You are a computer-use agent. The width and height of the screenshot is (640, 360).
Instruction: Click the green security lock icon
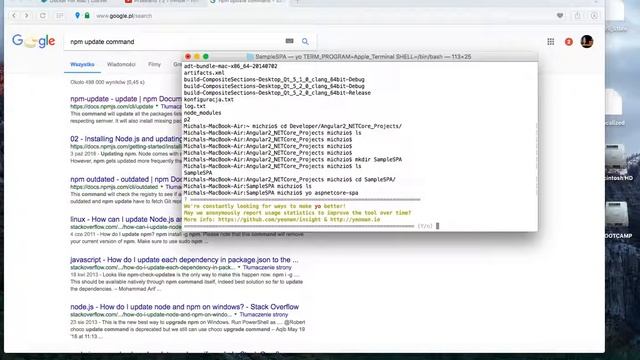pyautogui.click(x=87, y=16)
